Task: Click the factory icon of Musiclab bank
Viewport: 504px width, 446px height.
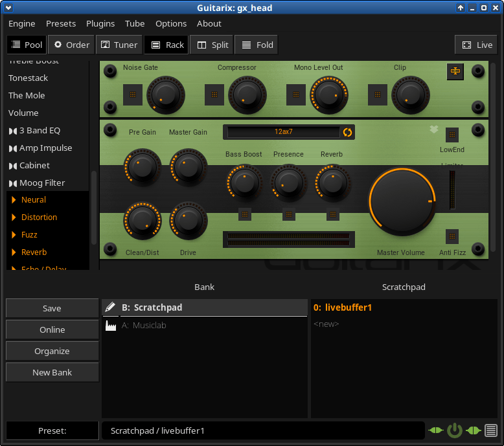Action: [111, 326]
